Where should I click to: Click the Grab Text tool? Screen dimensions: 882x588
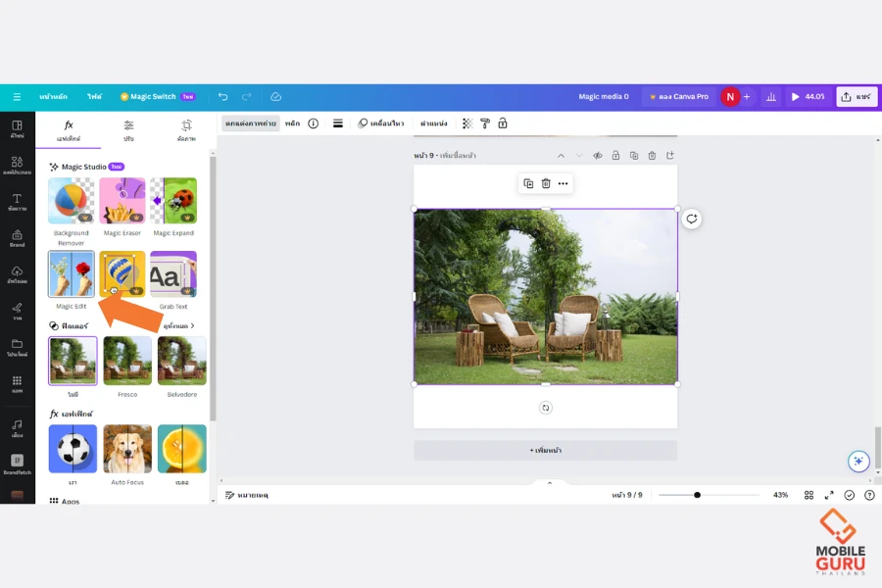coord(173,274)
